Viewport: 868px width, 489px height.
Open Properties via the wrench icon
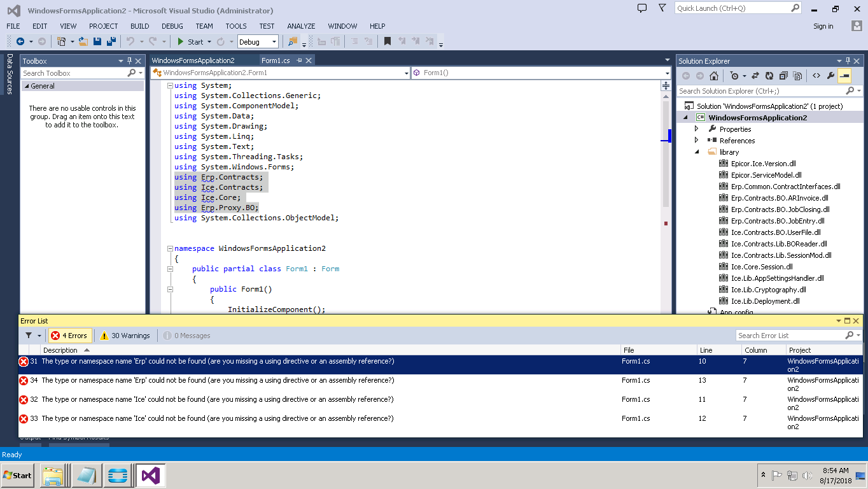pos(830,76)
